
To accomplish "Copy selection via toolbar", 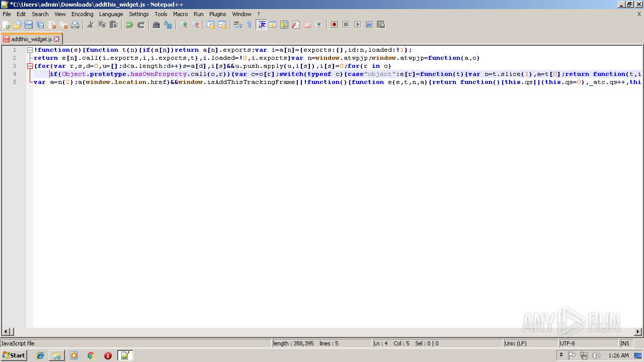I will coord(102,25).
